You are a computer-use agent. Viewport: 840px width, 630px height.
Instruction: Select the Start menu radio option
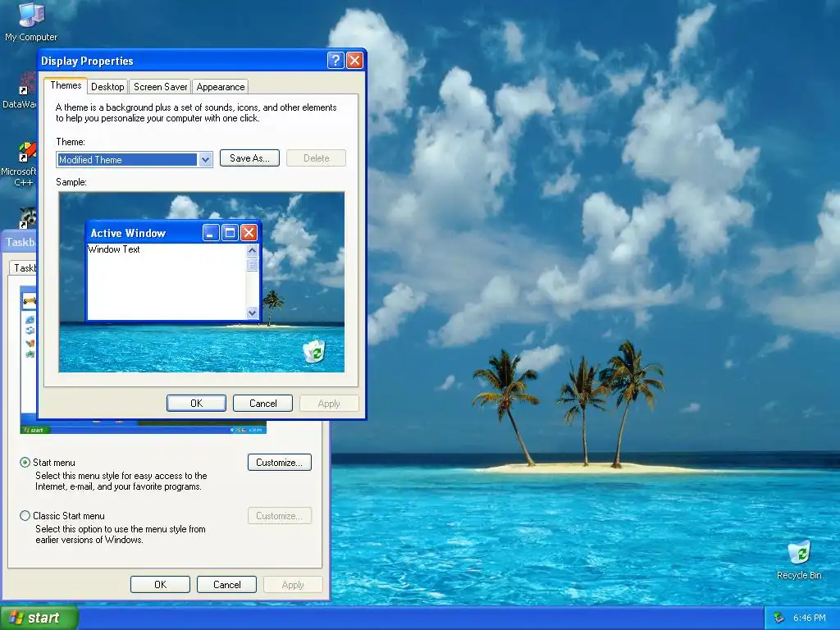pos(25,463)
